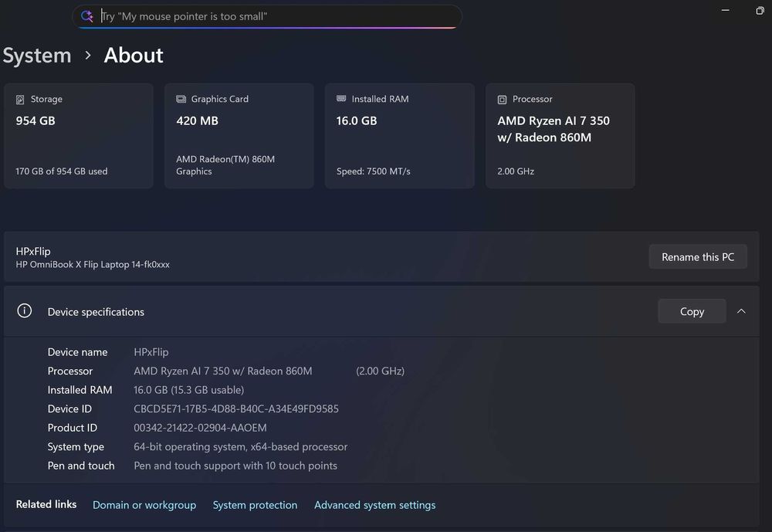Open the System protection link
Image resolution: width=772 pixels, height=532 pixels.
tap(255, 505)
